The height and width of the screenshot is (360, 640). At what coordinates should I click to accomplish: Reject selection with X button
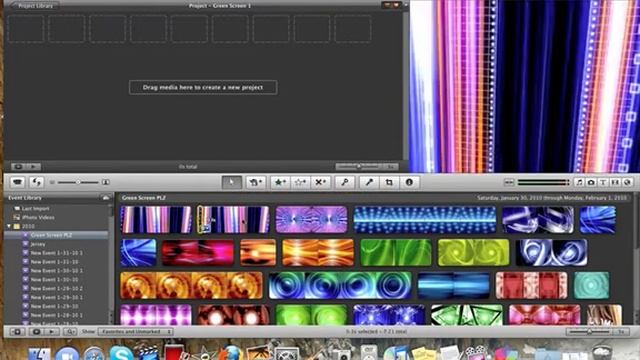(x=320, y=182)
